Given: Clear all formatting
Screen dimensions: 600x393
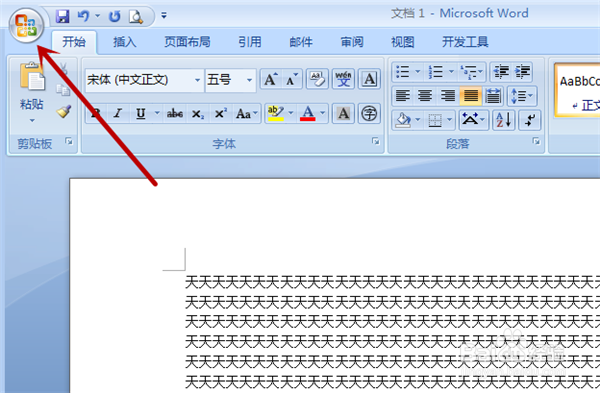Looking at the screenshot, I should pos(317,79).
